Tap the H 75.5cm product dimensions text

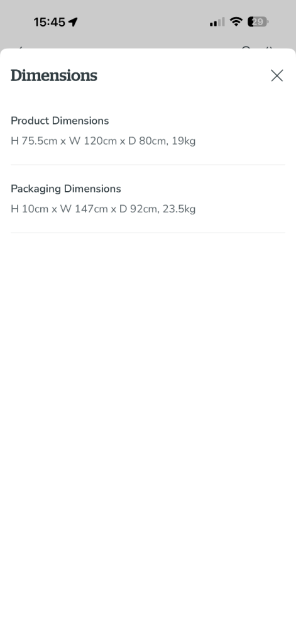pyautogui.click(x=103, y=142)
